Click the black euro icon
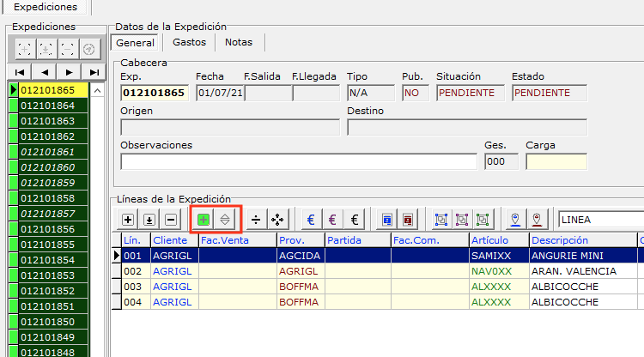 click(354, 220)
